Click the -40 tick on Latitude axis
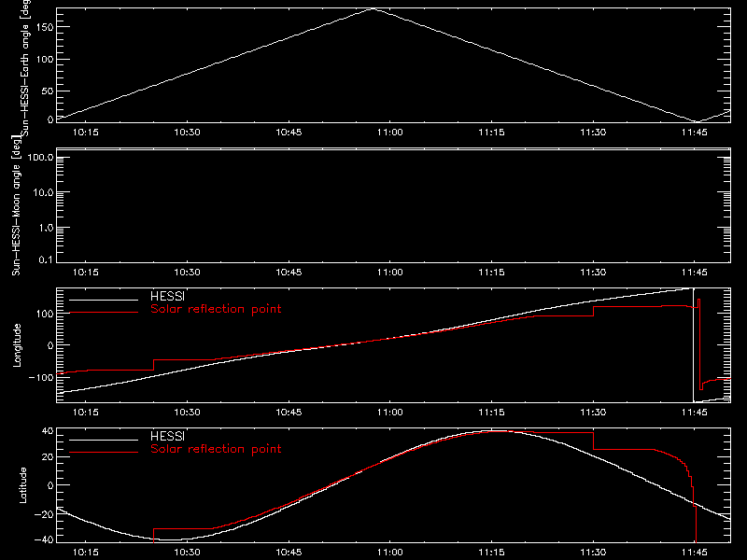 pyautogui.click(x=44, y=540)
